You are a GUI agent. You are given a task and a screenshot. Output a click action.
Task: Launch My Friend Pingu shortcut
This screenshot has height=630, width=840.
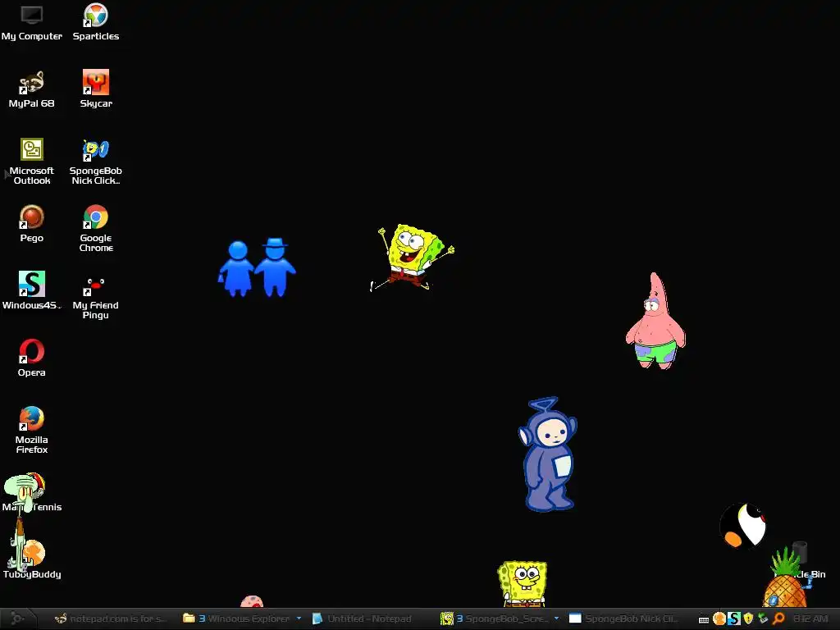pos(96,295)
